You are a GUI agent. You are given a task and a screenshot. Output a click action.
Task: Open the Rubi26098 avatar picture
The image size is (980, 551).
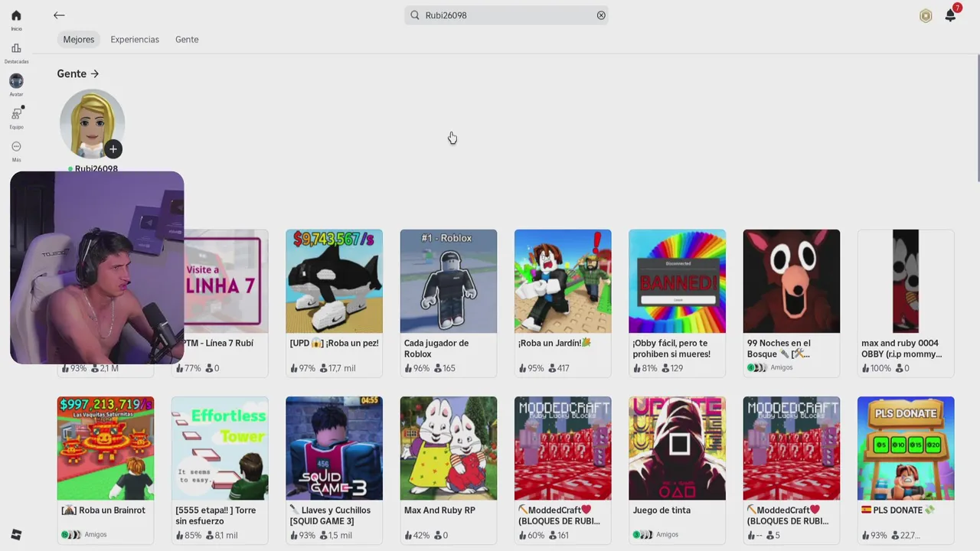[x=92, y=123]
